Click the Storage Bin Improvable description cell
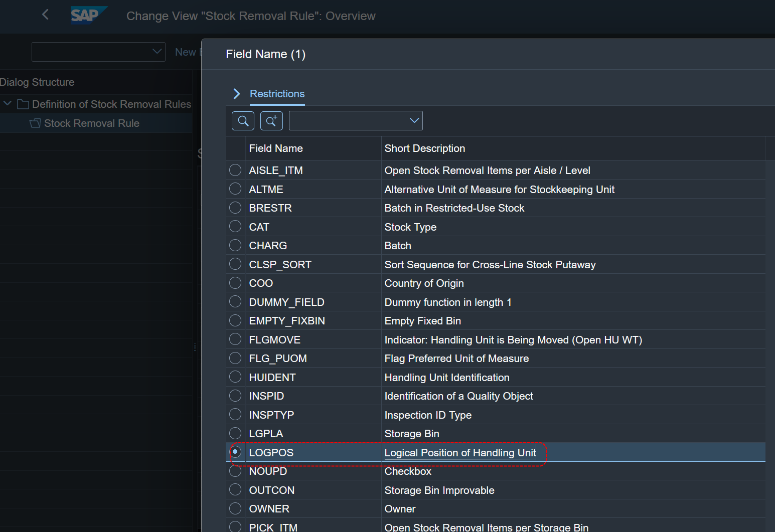 click(x=439, y=490)
